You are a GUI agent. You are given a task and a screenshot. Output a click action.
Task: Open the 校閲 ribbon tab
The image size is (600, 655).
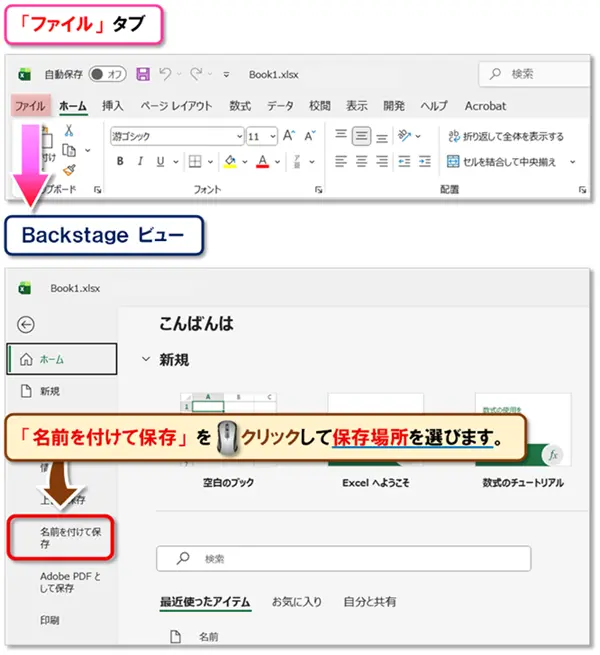click(x=320, y=106)
